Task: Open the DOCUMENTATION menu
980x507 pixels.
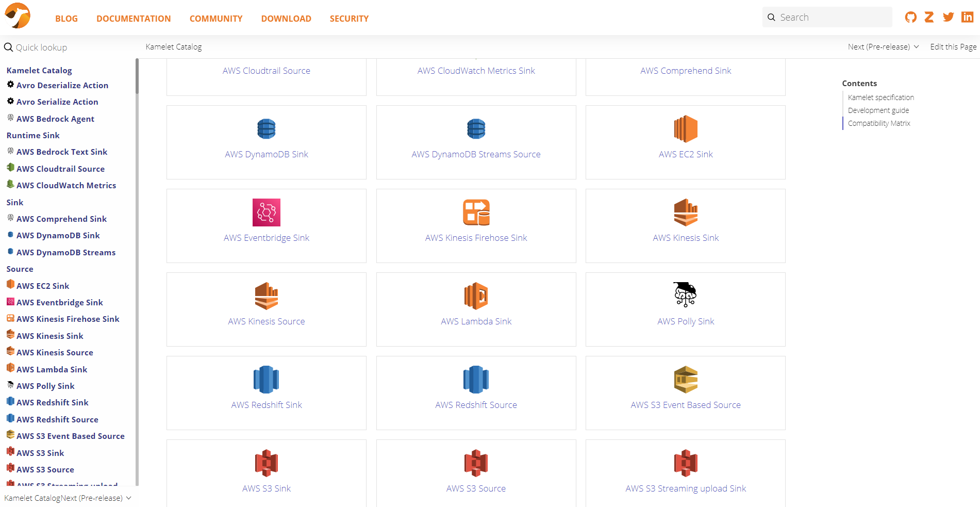Action: 134,19
